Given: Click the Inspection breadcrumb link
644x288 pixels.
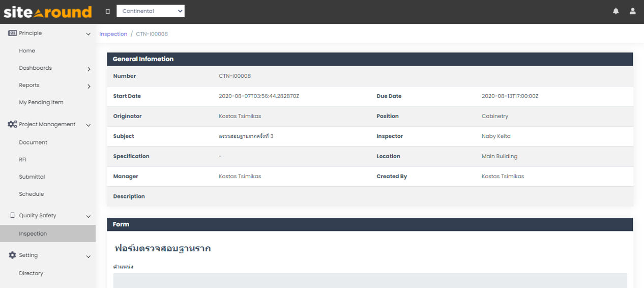Looking at the screenshot, I should 113,34.
